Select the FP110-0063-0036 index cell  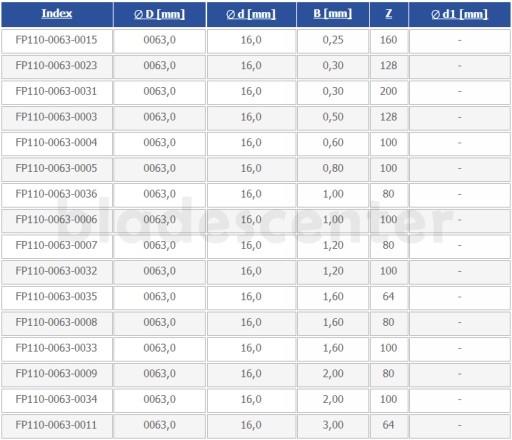tap(57, 195)
